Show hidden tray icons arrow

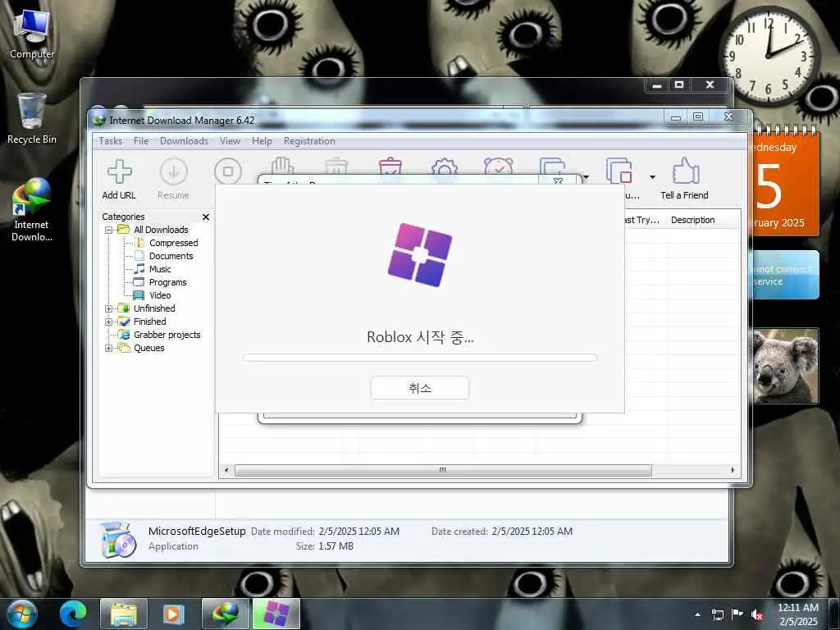(697, 614)
